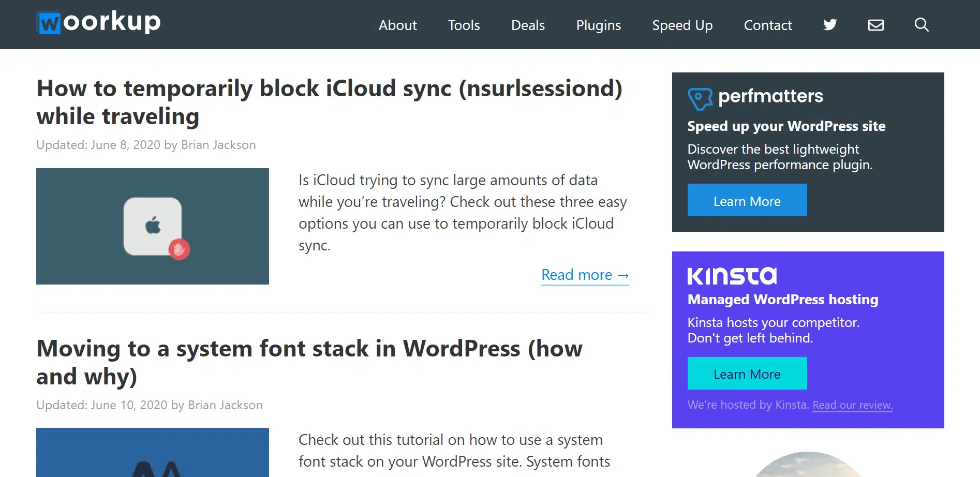980x477 pixels.
Task: Click the woorkup logo in header
Action: 99,23
